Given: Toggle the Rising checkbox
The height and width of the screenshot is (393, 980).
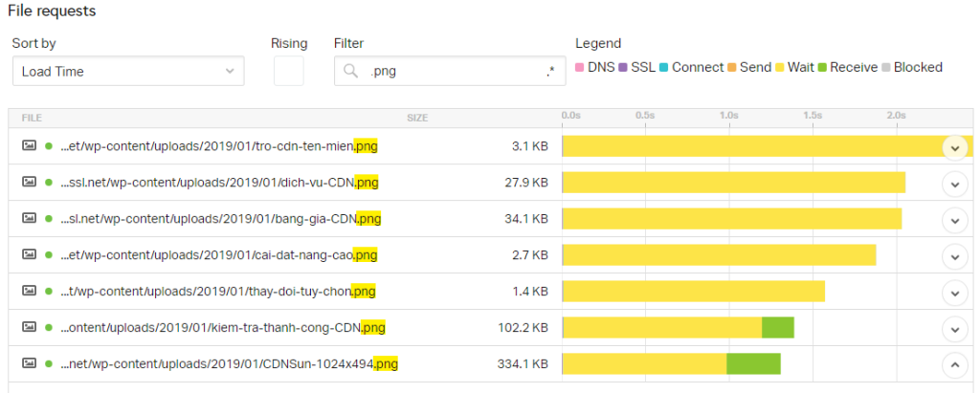Looking at the screenshot, I should (x=288, y=72).
